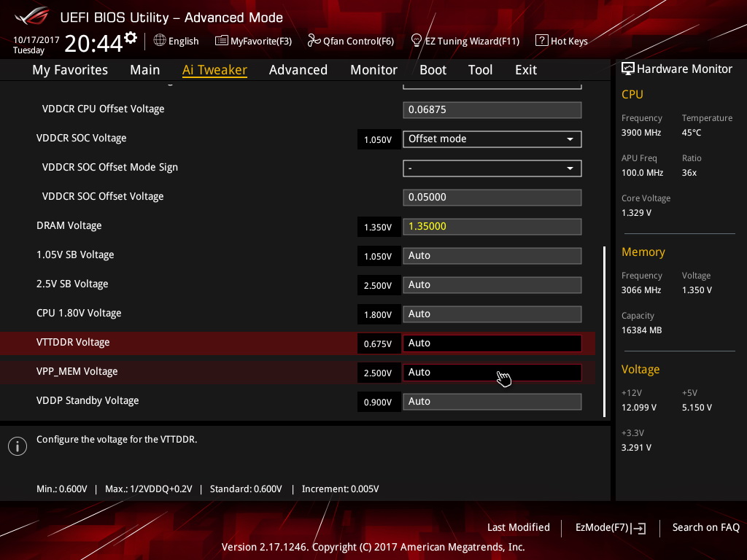Click the MyFavorite list icon
Viewport: 747px width, 560px height.
pos(221,41)
